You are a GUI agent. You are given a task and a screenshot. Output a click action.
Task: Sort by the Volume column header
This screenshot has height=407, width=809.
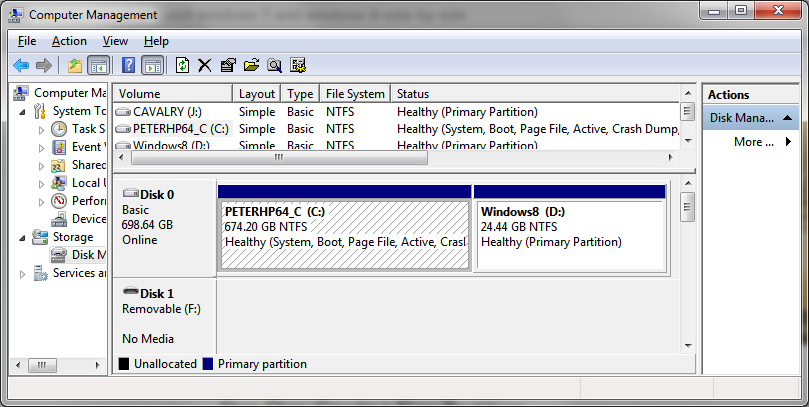pos(173,94)
